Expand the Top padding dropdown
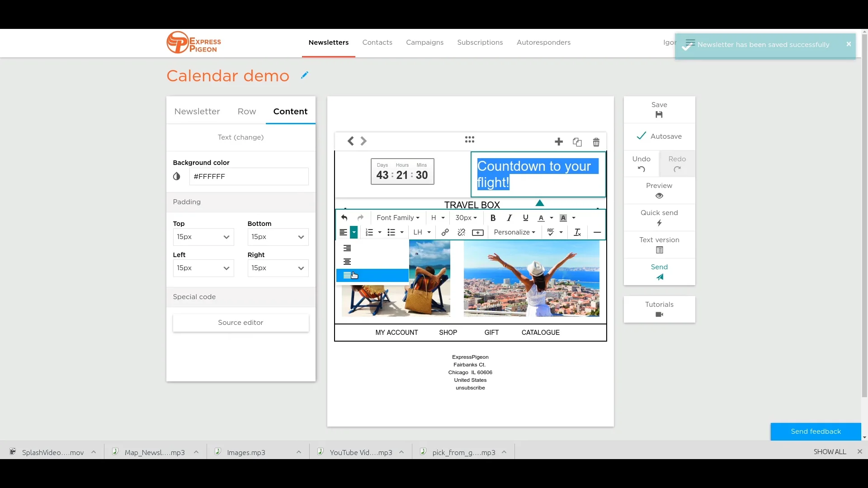This screenshot has width=868, height=488. tap(203, 237)
